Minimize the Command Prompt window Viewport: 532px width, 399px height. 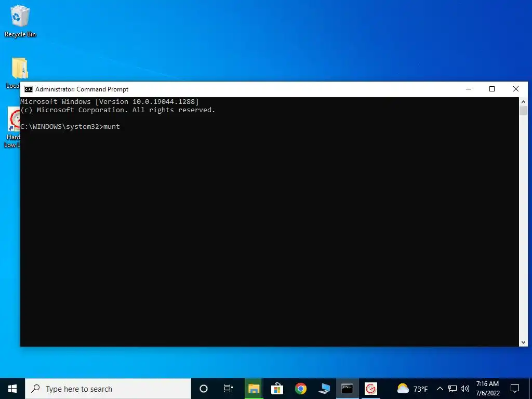click(469, 89)
